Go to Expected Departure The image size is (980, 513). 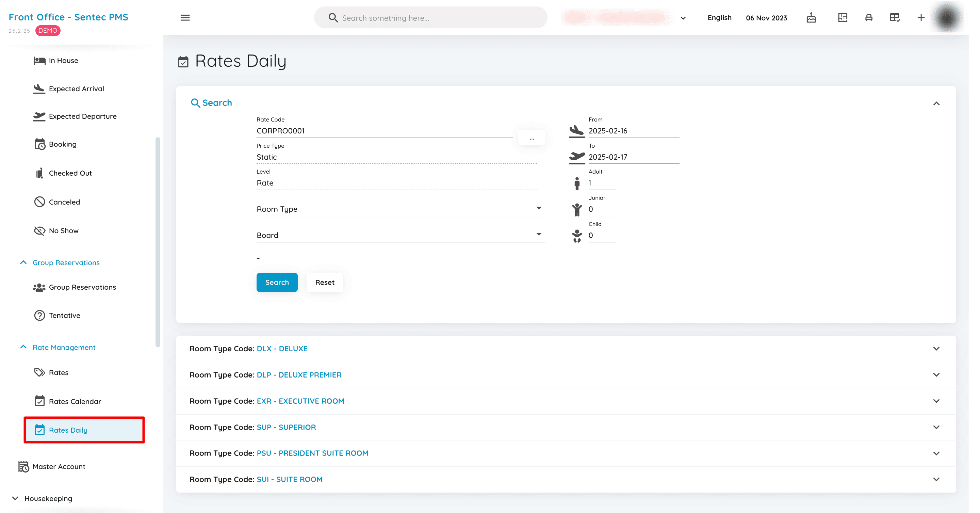[75, 116]
